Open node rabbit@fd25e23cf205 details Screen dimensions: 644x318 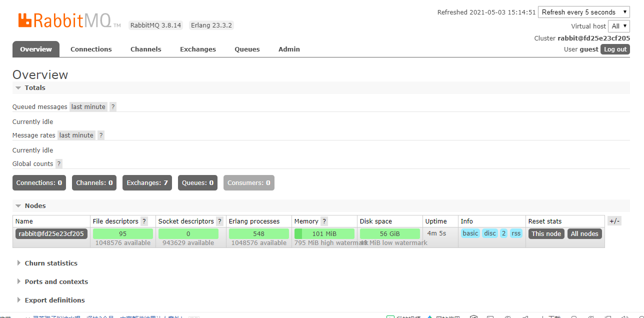pos(51,233)
